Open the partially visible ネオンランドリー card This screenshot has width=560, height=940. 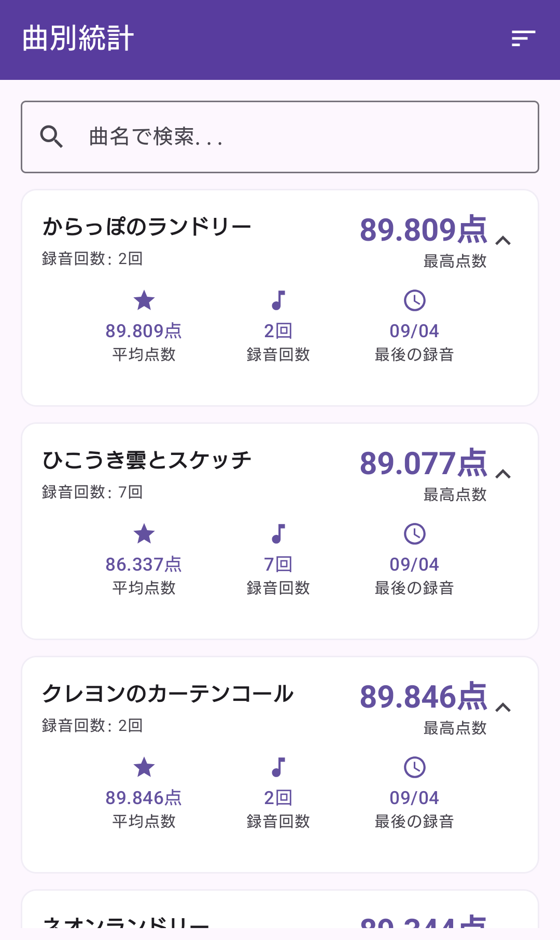tap(280, 909)
